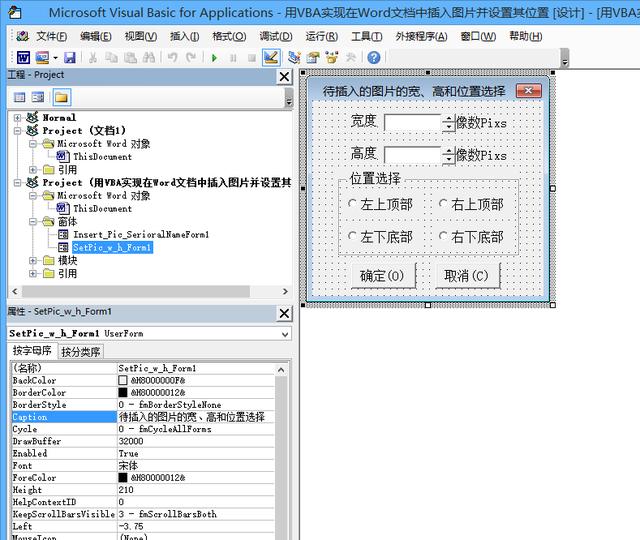This screenshot has width=640, height=540.
Task: Switch to the 按字母序 tab
Action: (32, 351)
